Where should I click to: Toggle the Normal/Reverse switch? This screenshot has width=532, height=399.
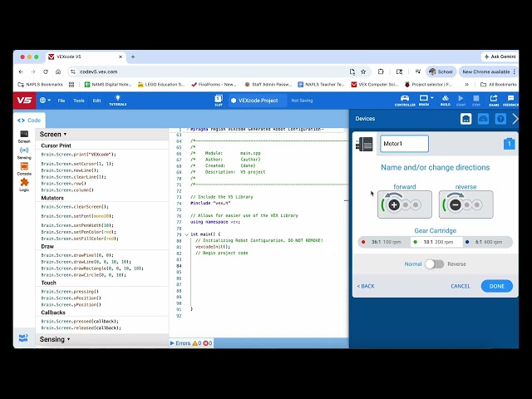tap(435, 264)
